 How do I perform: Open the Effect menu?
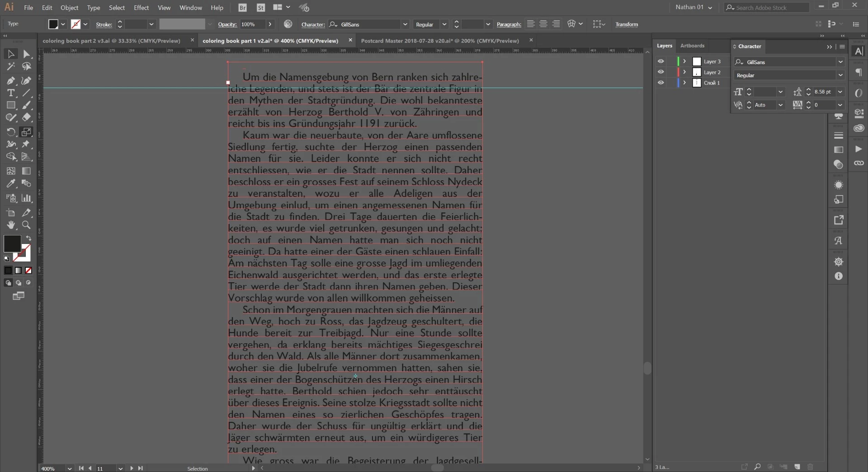point(141,8)
